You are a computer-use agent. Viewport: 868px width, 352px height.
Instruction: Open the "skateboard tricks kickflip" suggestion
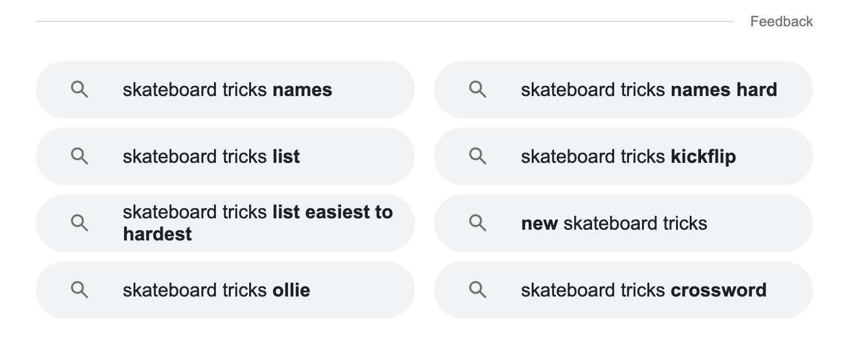coord(628,156)
